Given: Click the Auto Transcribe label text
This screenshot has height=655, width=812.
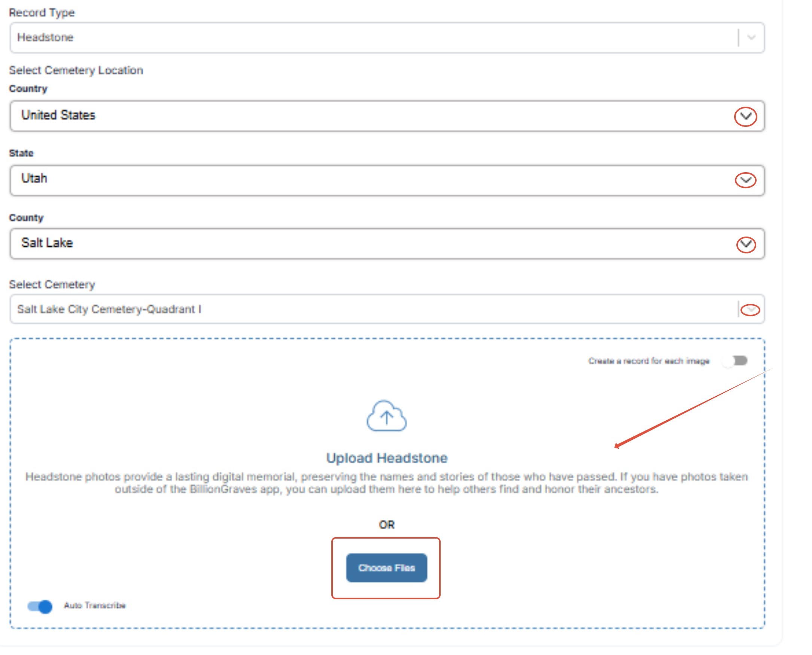Looking at the screenshot, I should pyautogui.click(x=95, y=605).
